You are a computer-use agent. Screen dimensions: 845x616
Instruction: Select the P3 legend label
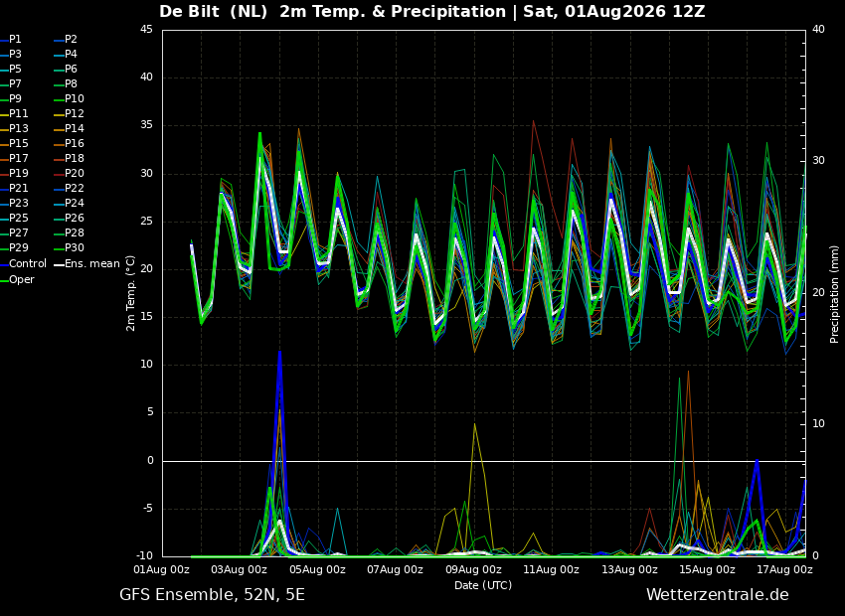[x=11, y=55]
